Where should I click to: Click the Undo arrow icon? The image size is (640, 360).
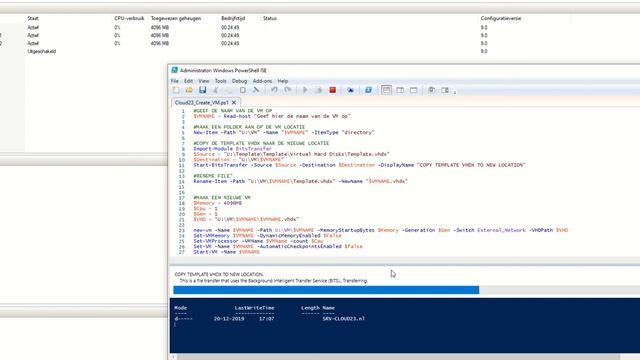tap(274, 90)
